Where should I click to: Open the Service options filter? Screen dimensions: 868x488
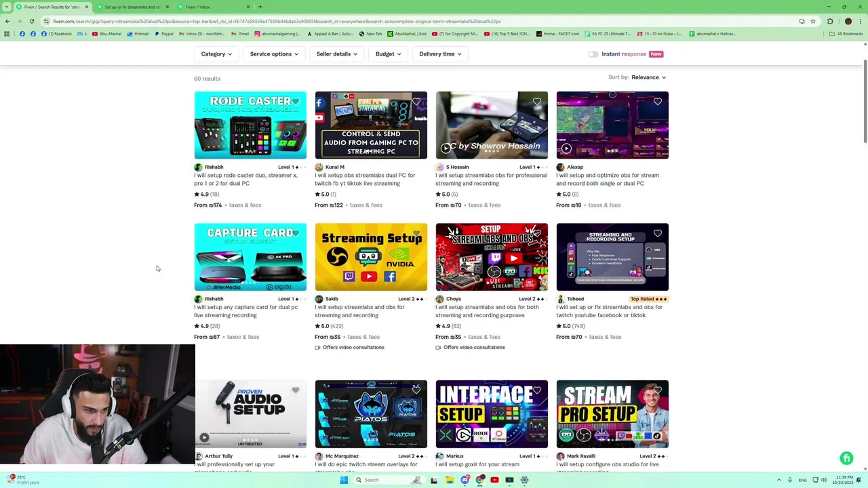click(x=274, y=54)
